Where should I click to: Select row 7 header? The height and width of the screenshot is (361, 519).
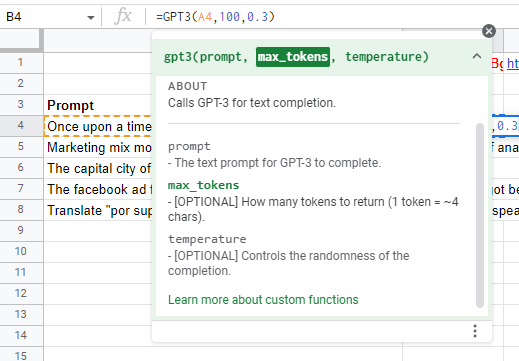click(x=21, y=189)
